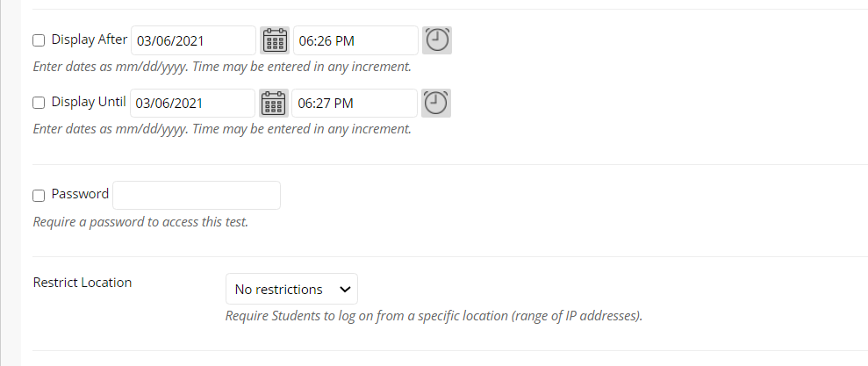Image resolution: width=868 pixels, height=366 pixels.
Task: Tick the Password checkbox
Action: coord(39,196)
